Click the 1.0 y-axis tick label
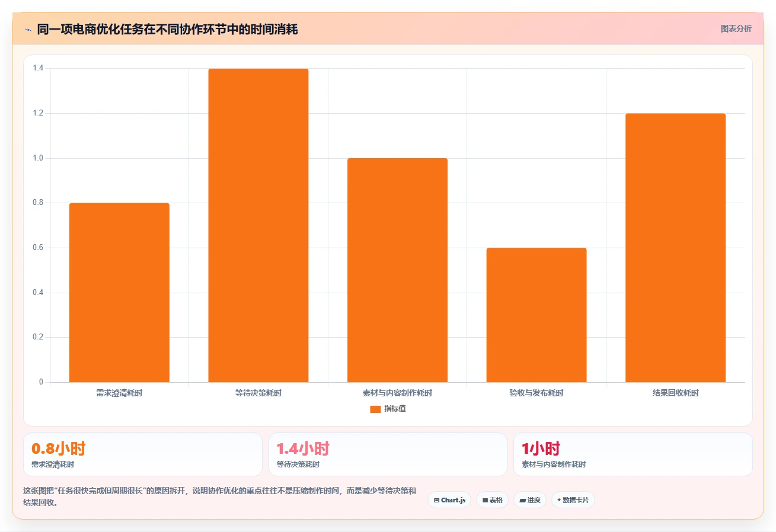Image resolution: width=776 pixels, height=532 pixels. [38, 158]
